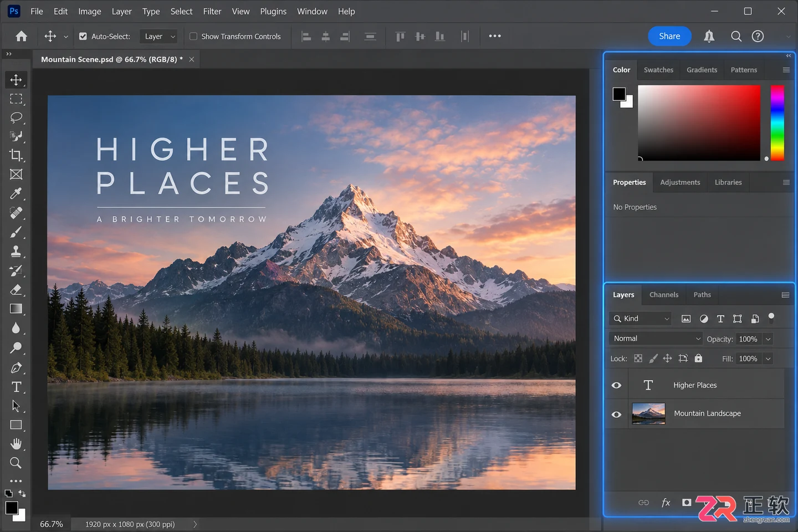Image resolution: width=798 pixels, height=532 pixels.
Task: Click the foreground color swatch in Color panel
Action: [619, 94]
